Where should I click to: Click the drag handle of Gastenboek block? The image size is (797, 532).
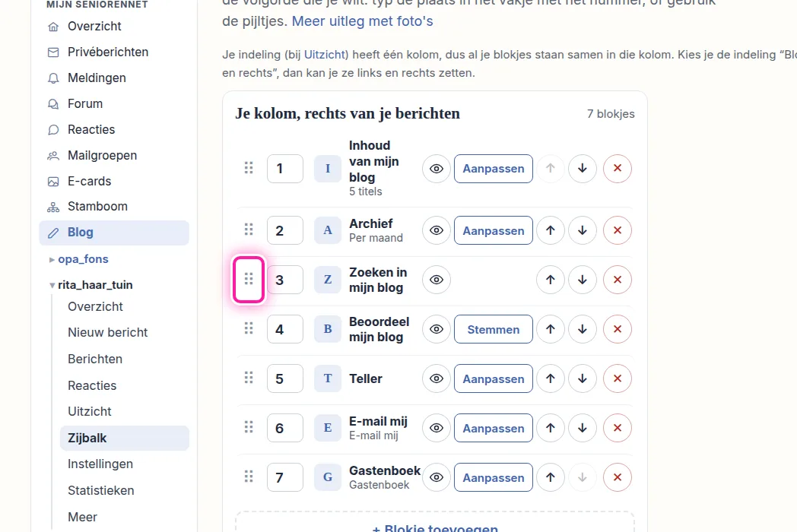[249, 477]
